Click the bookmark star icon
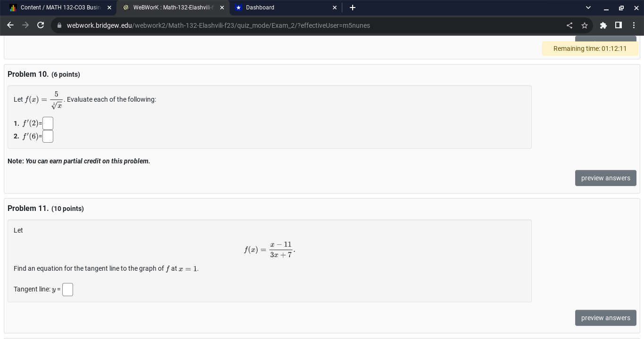The width and height of the screenshot is (644, 339). [x=585, y=25]
